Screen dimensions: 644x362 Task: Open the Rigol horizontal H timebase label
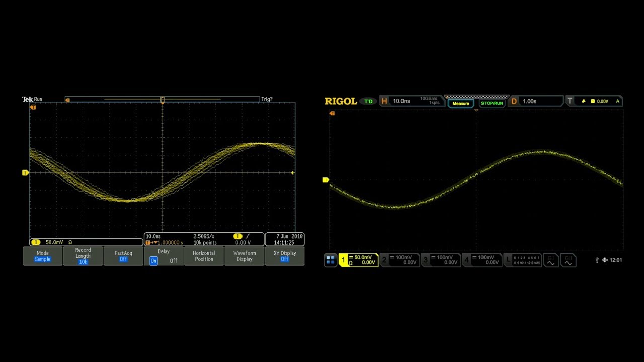[x=384, y=101]
